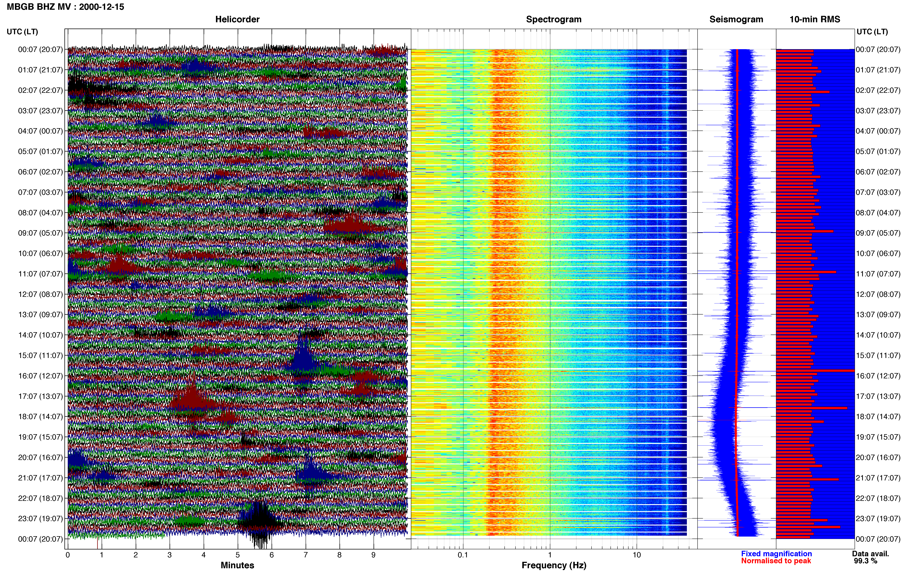924x578 pixels.
Task: Click the left 14:07 (10:07) time label
Action: point(41,335)
